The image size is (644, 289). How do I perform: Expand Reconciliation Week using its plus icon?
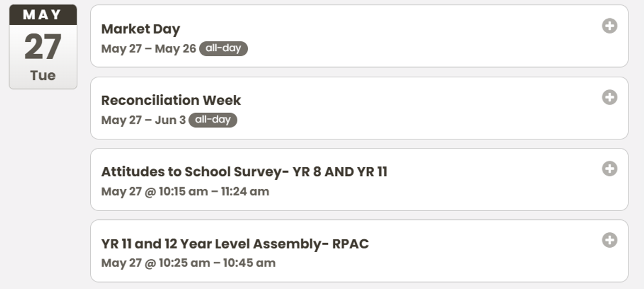609,97
